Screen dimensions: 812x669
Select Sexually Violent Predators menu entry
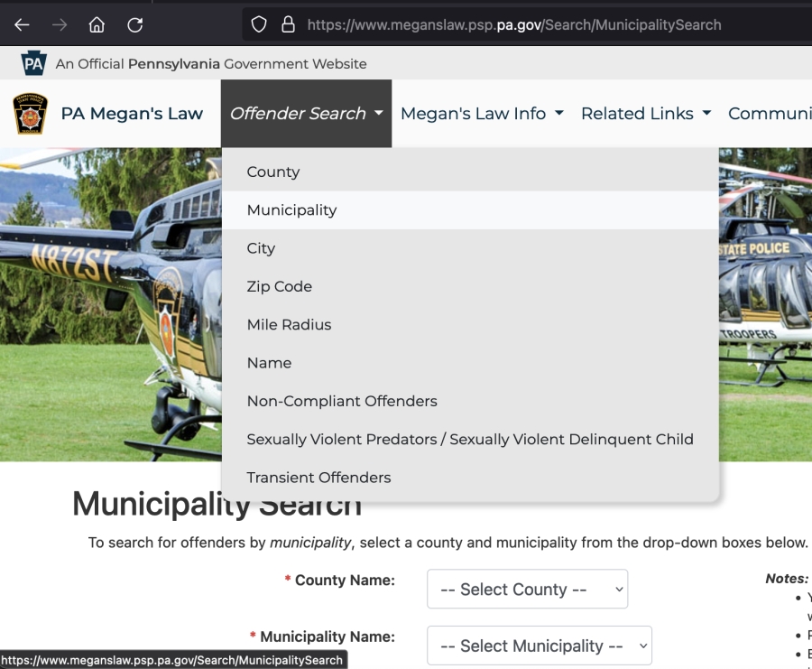(x=470, y=439)
